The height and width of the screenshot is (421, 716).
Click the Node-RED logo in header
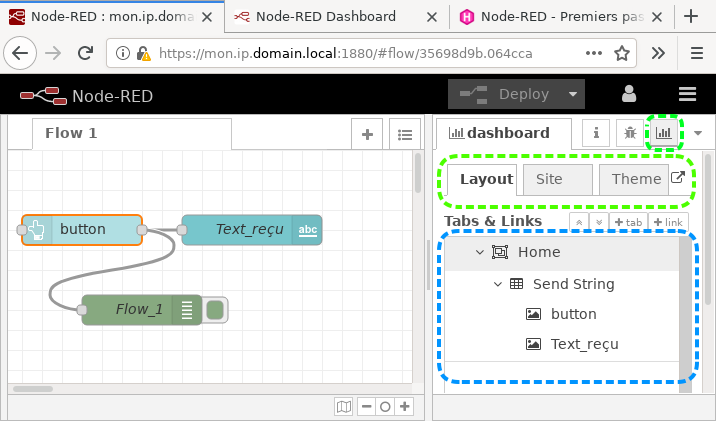tap(43, 95)
